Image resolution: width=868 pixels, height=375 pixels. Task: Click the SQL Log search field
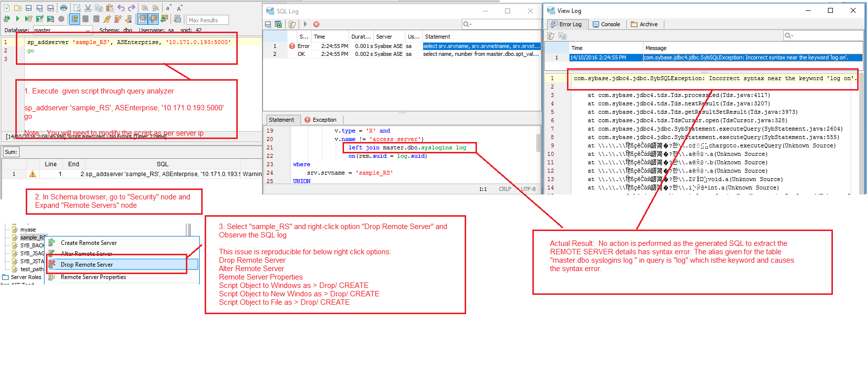click(502, 24)
